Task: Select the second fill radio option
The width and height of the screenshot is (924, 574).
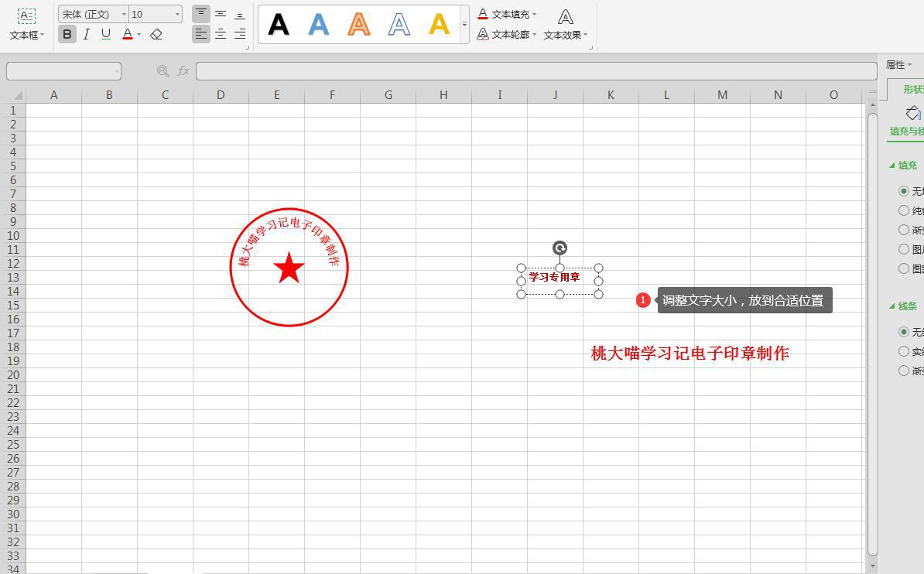Action: pyautogui.click(x=904, y=210)
